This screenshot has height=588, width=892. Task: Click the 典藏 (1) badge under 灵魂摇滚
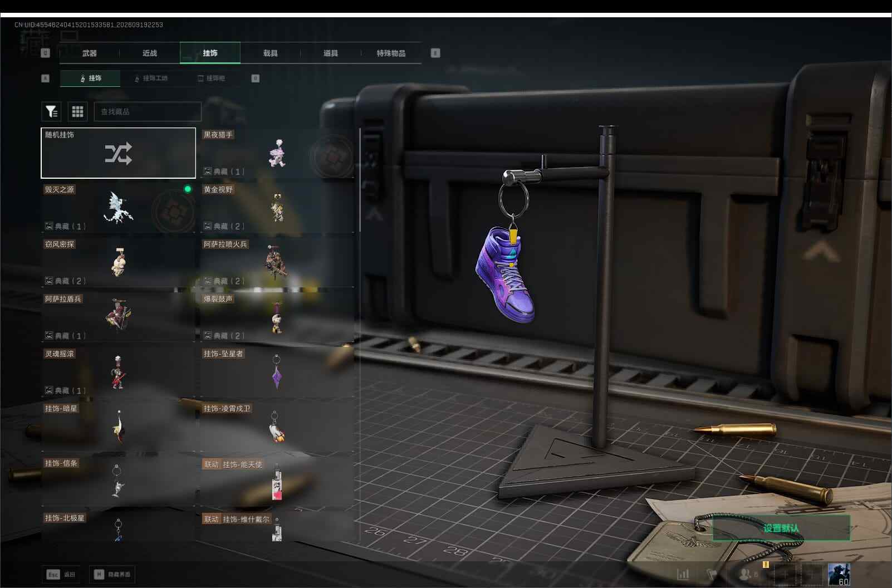[x=66, y=390]
